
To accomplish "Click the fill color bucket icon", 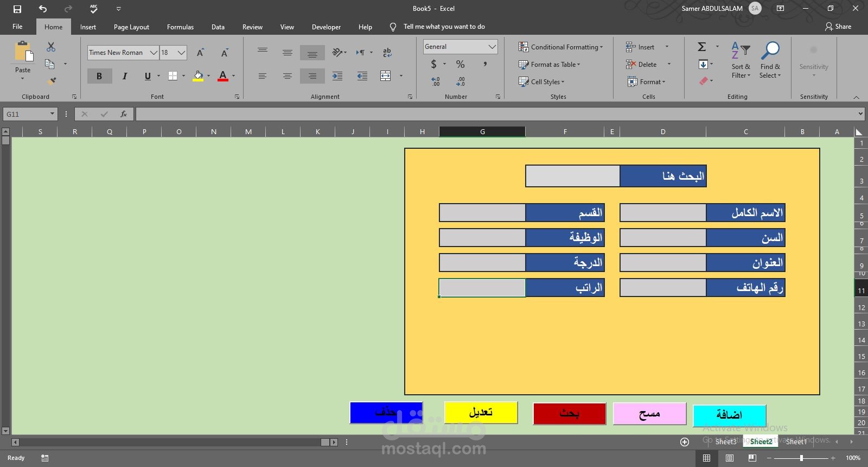I will click(198, 76).
